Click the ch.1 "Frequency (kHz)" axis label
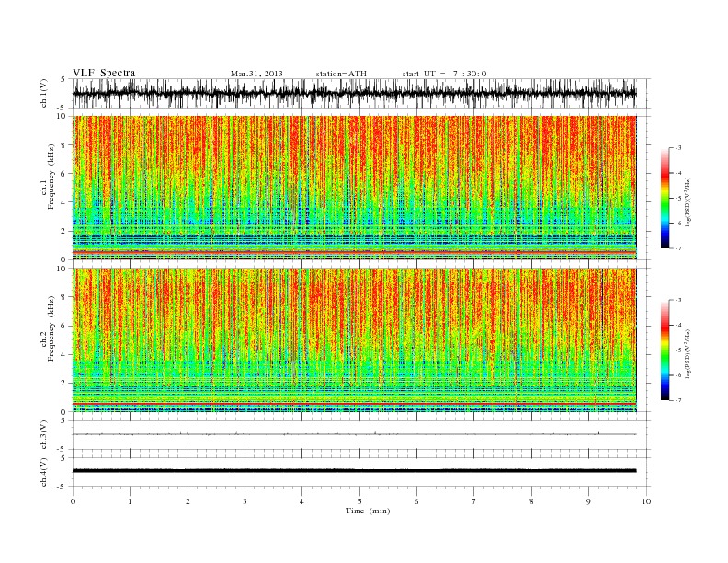This screenshot has width=728, height=563. coord(51,177)
